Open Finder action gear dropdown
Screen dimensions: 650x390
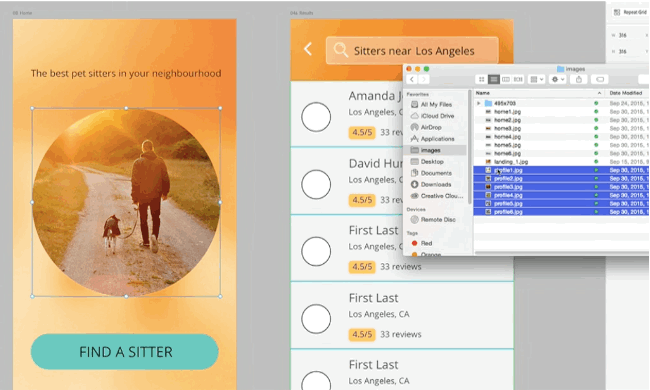pos(558,79)
